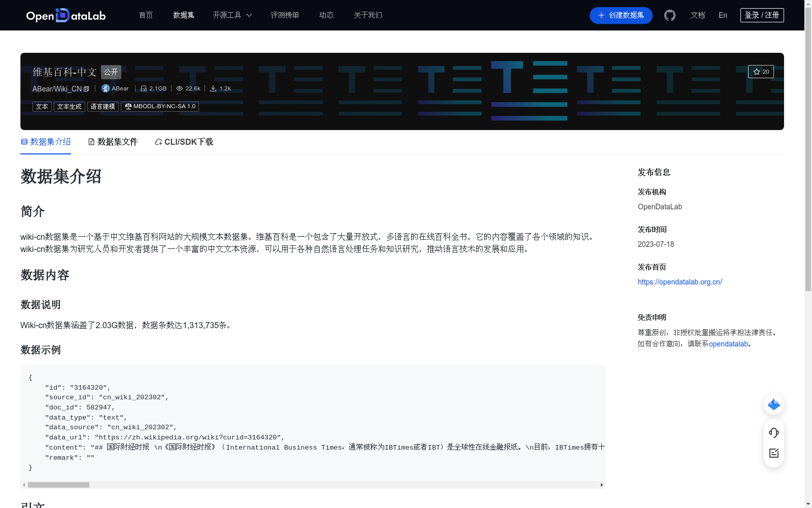Viewport: 812px width, 508px height.
Task: Click the MBODL-BY-NC-SA 1.0 license tag
Action: (x=160, y=107)
